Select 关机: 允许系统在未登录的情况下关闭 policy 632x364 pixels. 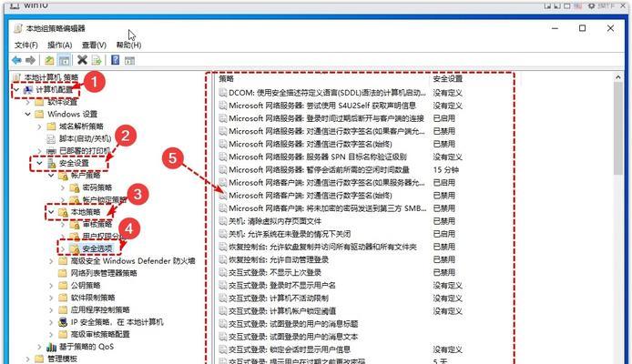[x=290, y=234]
